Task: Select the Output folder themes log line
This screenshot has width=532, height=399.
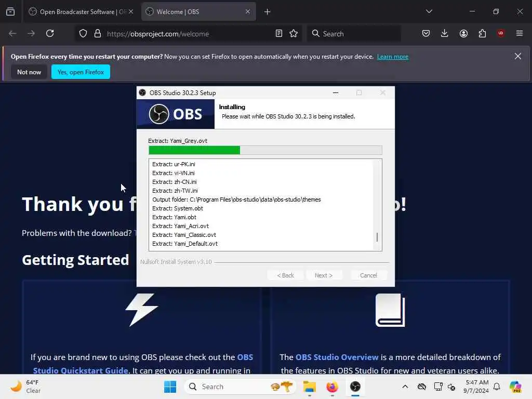Action: 236,199
